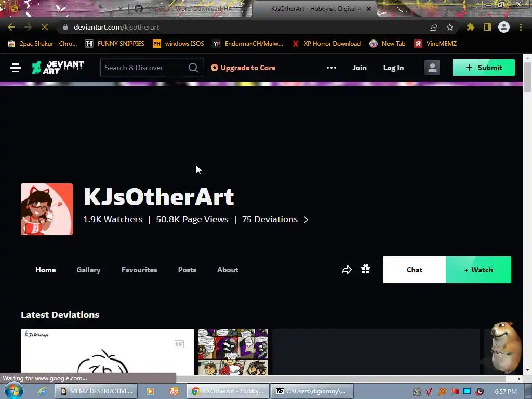532x399 pixels.
Task: Switch to the Favourites tab
Action: click(139, 270)
